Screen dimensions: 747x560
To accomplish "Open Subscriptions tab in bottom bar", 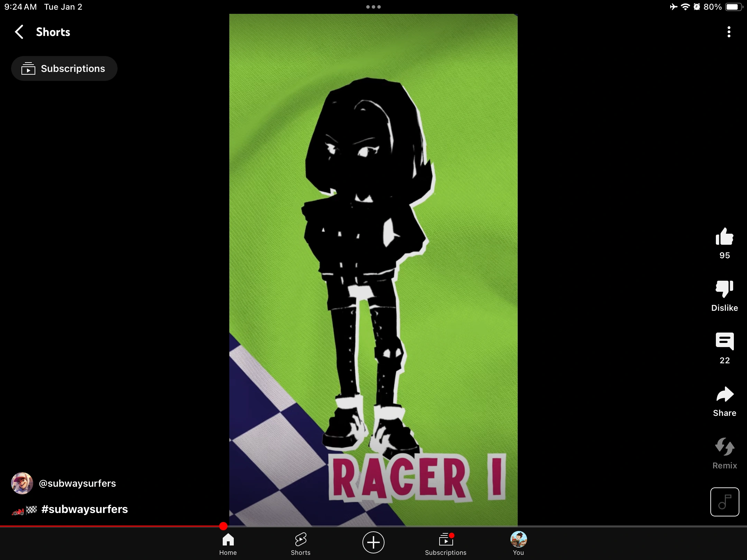I will click(446, 543).
